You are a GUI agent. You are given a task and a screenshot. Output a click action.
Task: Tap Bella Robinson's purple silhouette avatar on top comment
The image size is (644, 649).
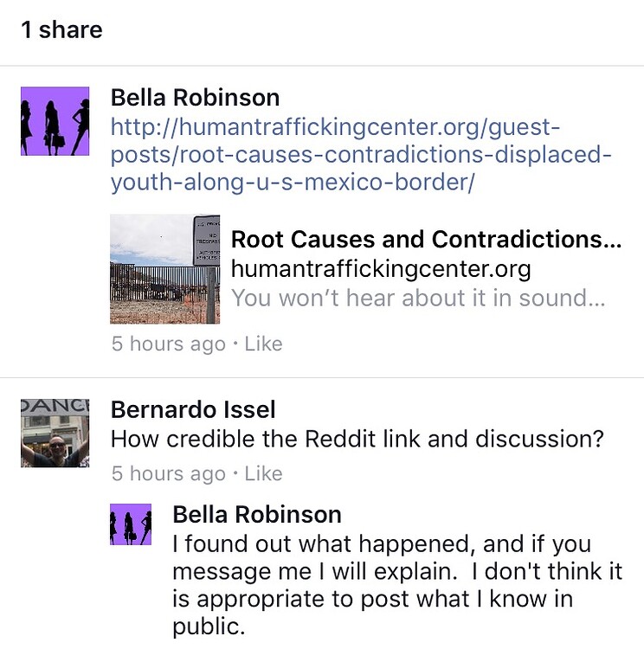tap(55, 121)
